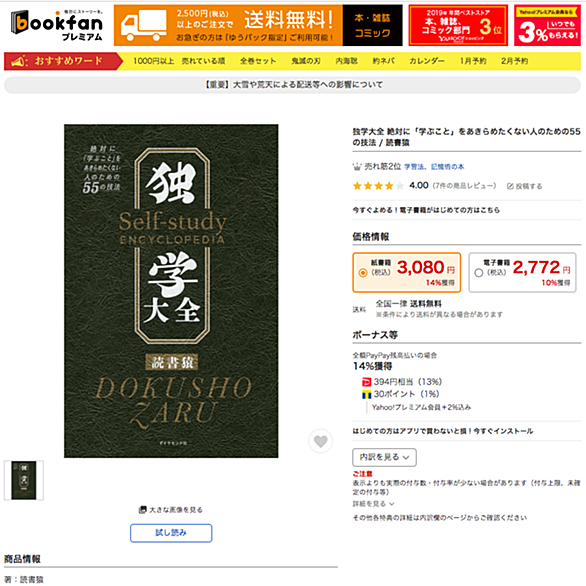The width and height of the screenshot is (586, 586).
Task: Expand the 内訳を見る dropdown
Action: tap(384, 457)
